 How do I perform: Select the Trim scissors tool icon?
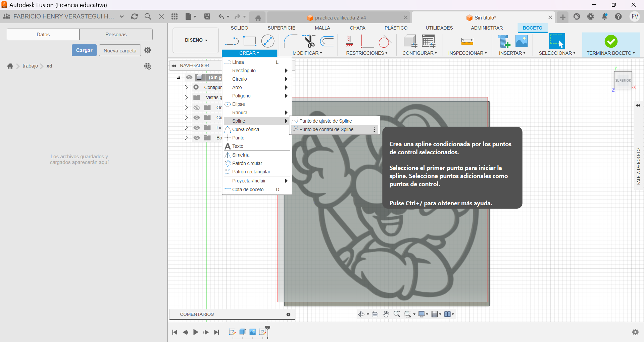pyautogui.click(x=309, y=41)
